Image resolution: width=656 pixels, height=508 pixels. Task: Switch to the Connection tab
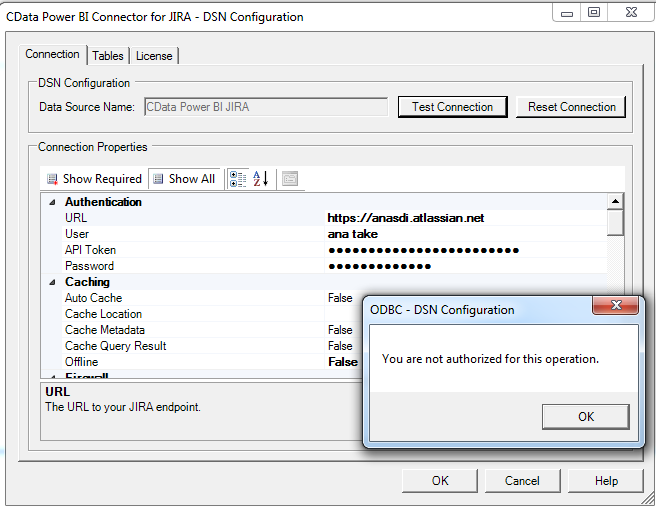pos(52,54)
